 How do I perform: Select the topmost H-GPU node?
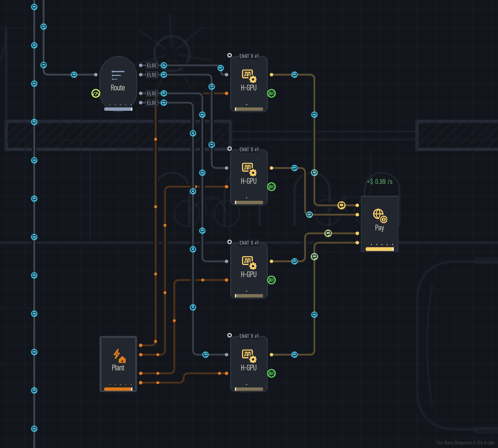click(x=249, y=84)
